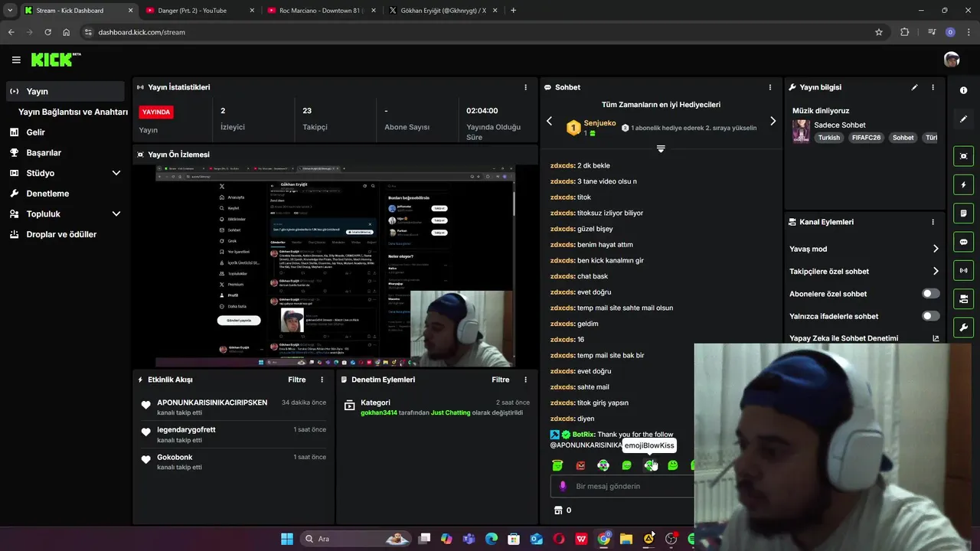Open the user profile avatar menu
The image size is (980, 551).
(952, 60)
